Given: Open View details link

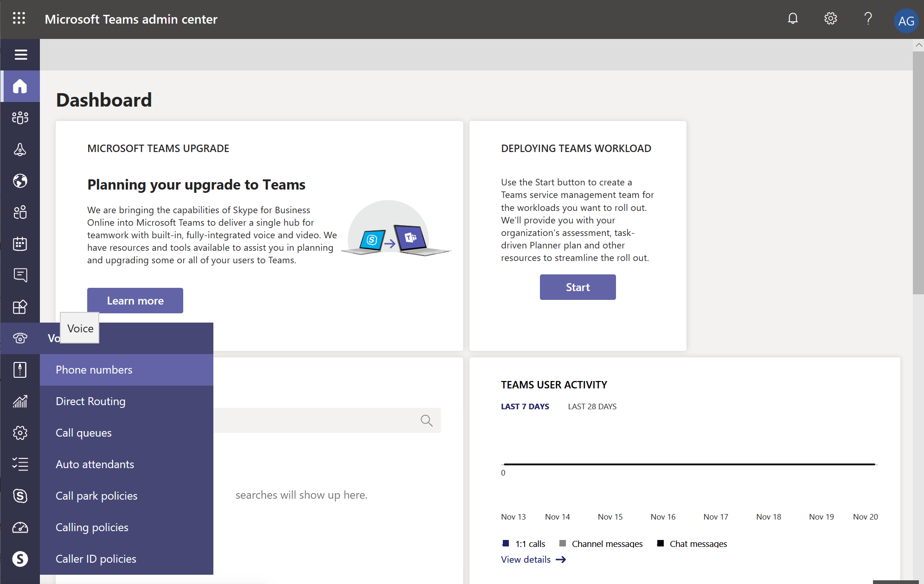Looking at the screenshot, I should pyautogui.click(x=533, y=559).
